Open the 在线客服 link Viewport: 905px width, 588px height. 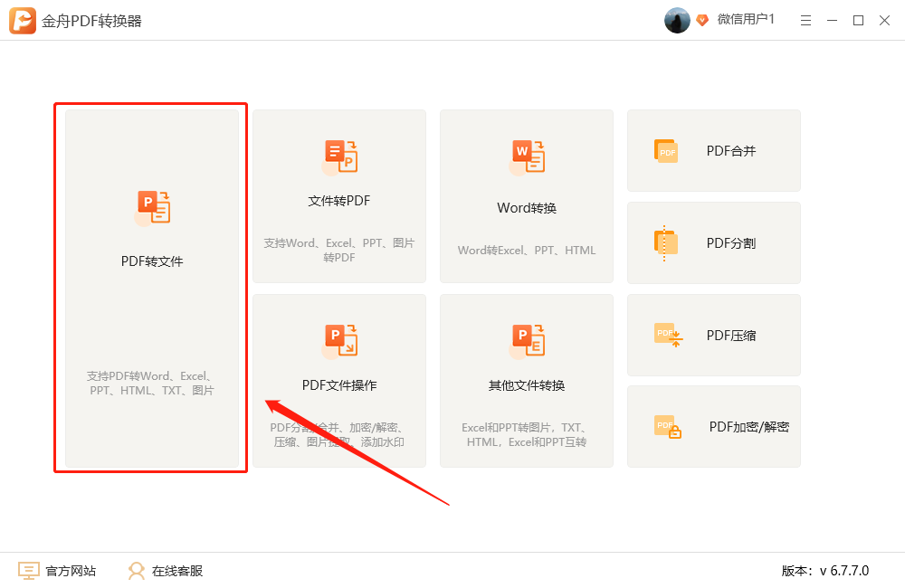point(177,571)
